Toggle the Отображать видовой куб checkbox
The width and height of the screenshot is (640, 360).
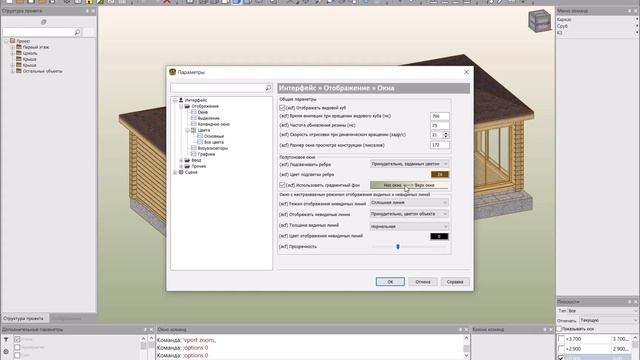[282, 108]
